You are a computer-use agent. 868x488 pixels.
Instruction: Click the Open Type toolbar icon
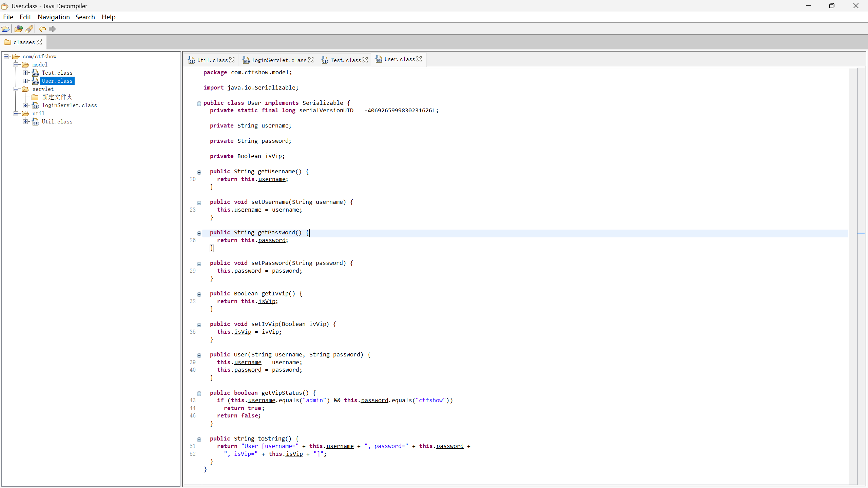tap(18, 29)
